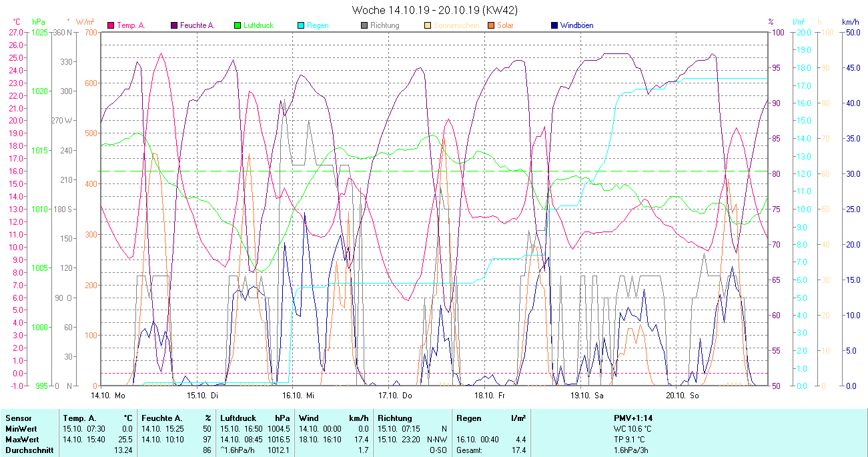The width and height of the screenshot is (868, 457).
Task: Click the orange Solar legend swatch
Action: point(491,25)
